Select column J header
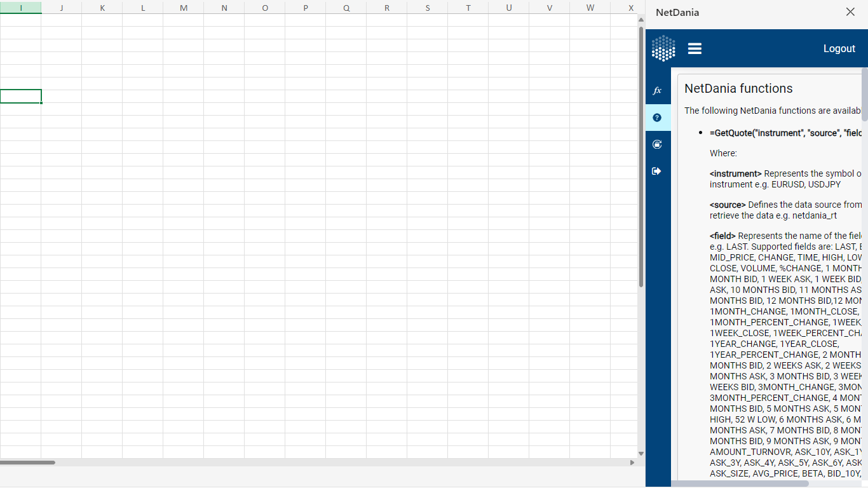 coord(62,8)
